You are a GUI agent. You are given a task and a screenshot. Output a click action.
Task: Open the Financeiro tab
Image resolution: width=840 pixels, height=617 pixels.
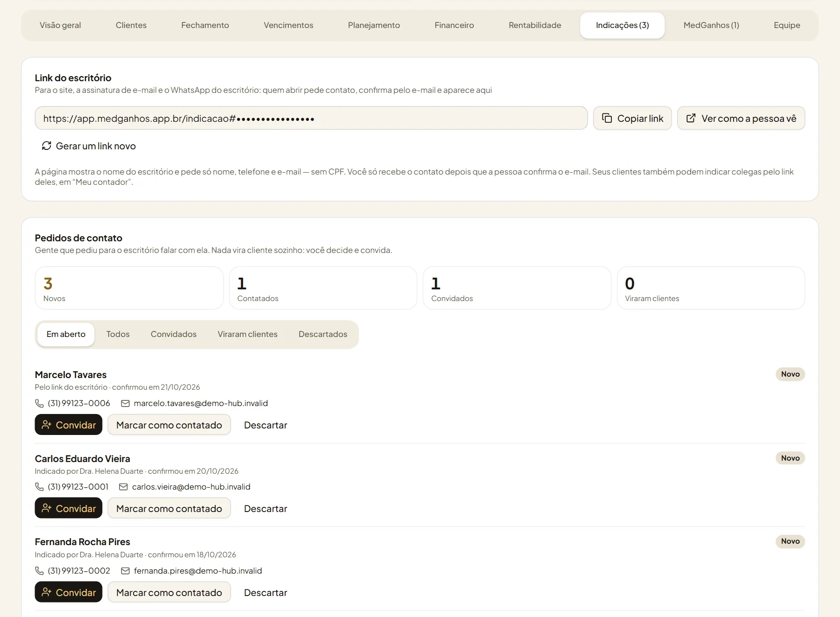(455, 25)
